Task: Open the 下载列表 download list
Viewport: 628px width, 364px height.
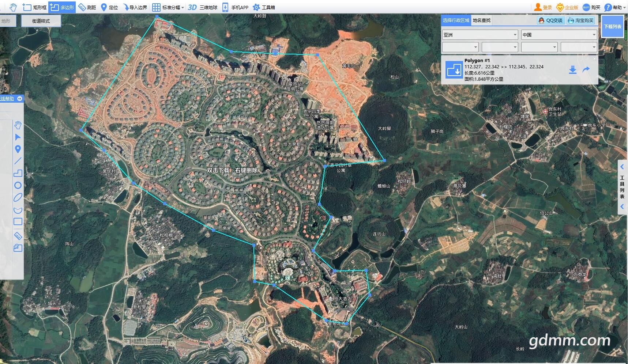Action: pos(613,26)
